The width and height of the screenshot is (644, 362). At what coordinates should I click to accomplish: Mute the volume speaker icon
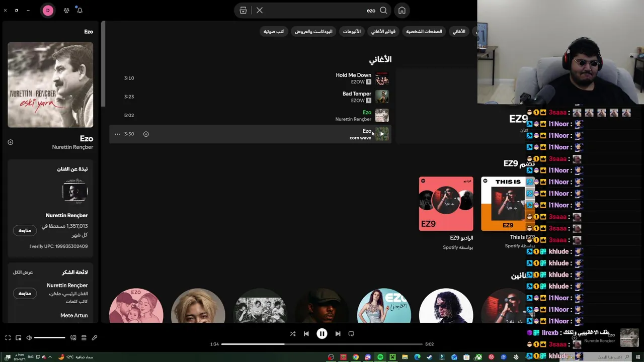(x=29, y=338)
